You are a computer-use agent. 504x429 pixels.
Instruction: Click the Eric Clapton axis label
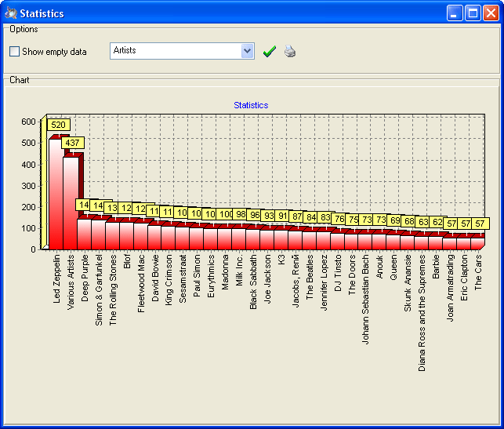[465, 278]
